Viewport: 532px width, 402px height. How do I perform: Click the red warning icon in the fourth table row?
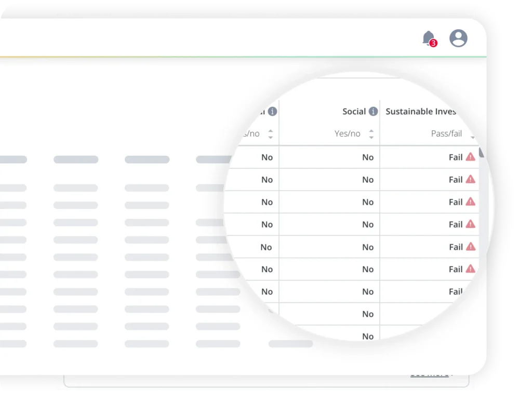471,224
